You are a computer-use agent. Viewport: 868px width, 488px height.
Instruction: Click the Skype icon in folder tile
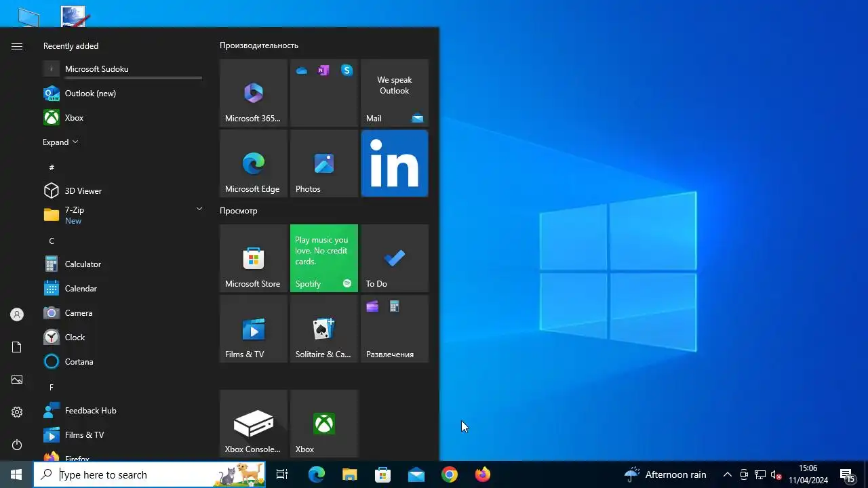click(347, 70)
